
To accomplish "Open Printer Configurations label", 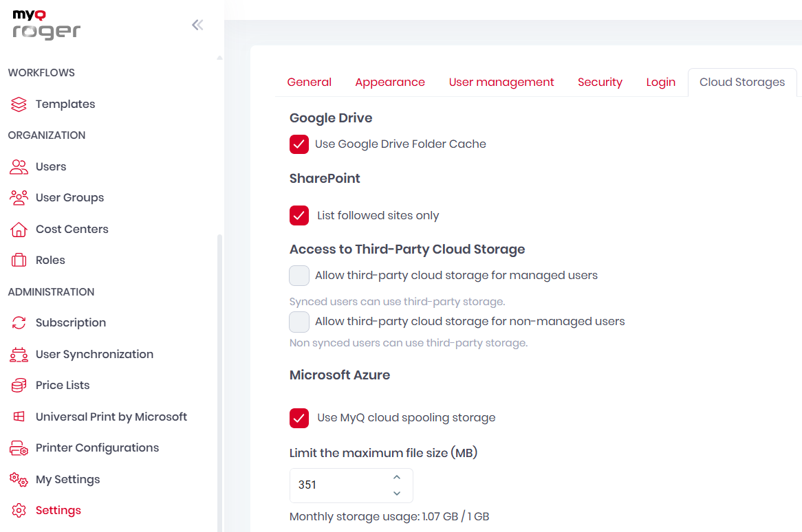I will [98, 447].
